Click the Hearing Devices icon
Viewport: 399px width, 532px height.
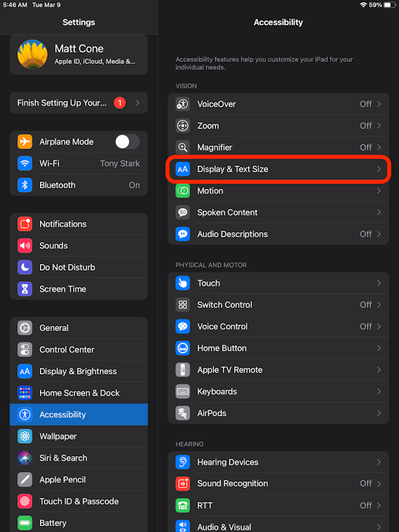click(182, 462)
